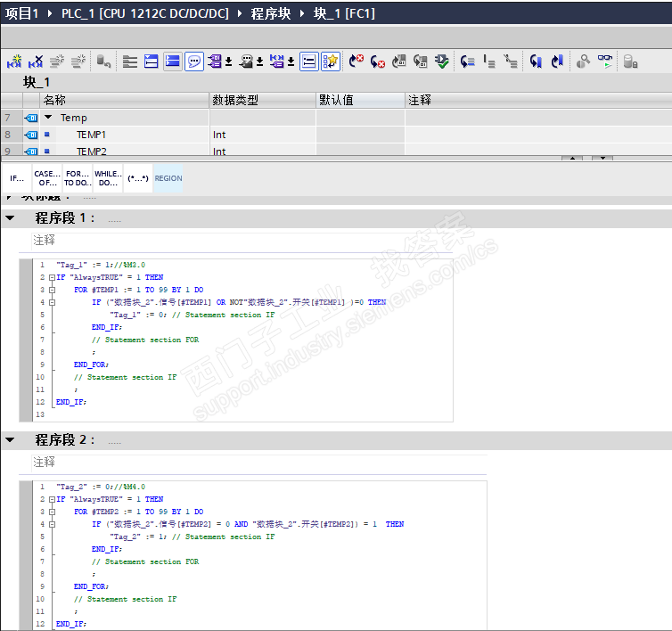Insert a REGION snippet
672x631 pixels.
click(168, 178)
